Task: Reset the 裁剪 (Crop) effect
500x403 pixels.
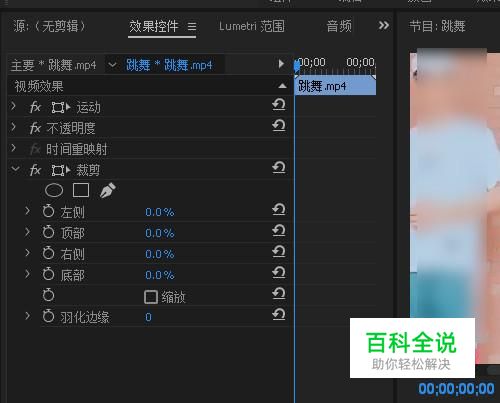Action: 279,167
